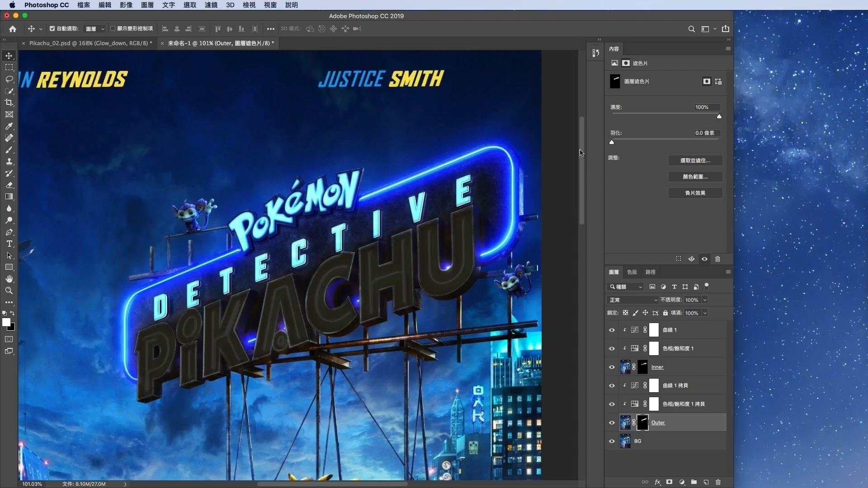Switch to 色版 tab
This screenshot has width=868, height=488.
tap(632, 272)
